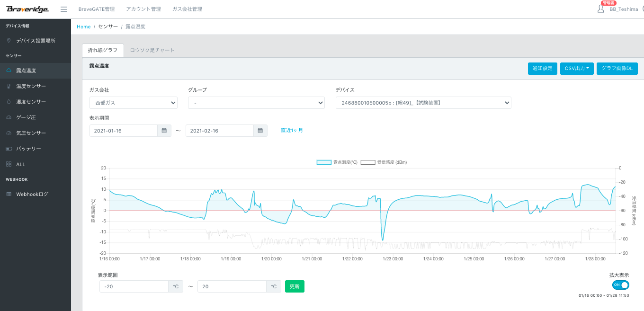This screenshot has height=311, width=644.
Task: Select 湿度センサー in the sidebar
Action: coord(36,102)
